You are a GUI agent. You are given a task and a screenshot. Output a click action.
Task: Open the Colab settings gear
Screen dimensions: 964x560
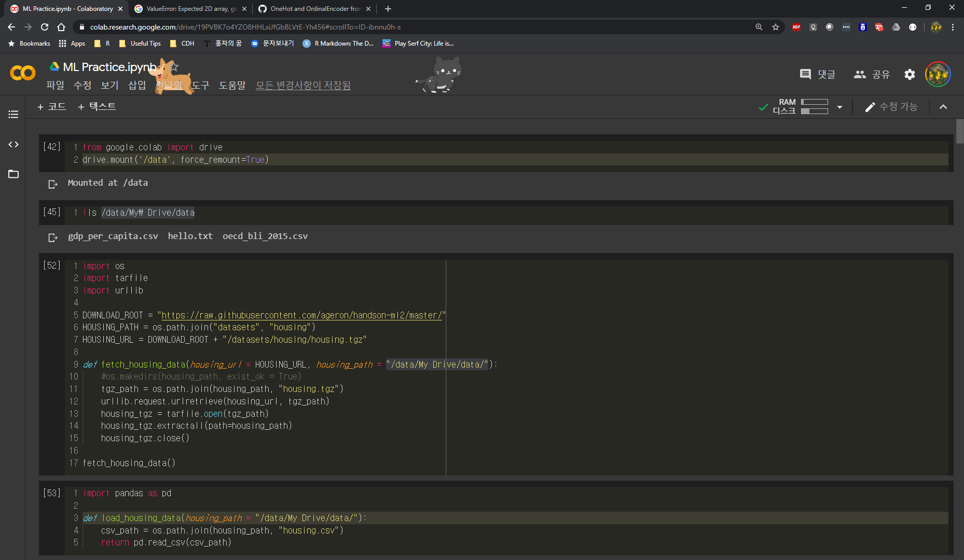click(x=910, y=75)
